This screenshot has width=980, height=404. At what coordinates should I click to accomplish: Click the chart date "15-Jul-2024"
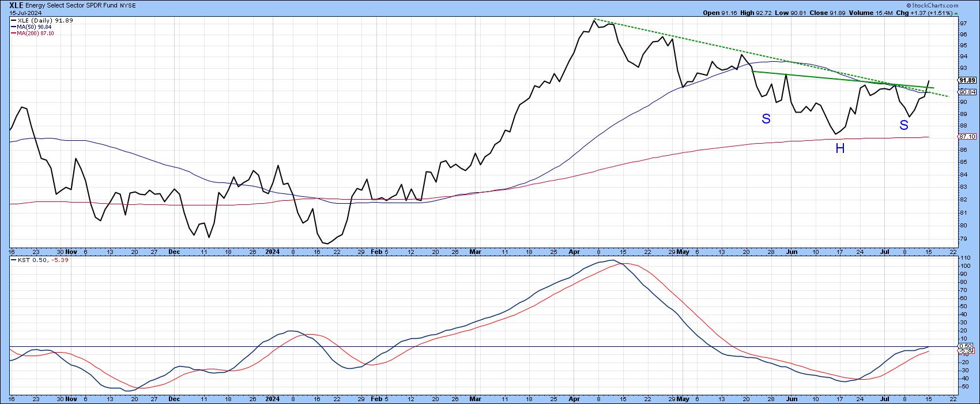click(x=25, y=12)
